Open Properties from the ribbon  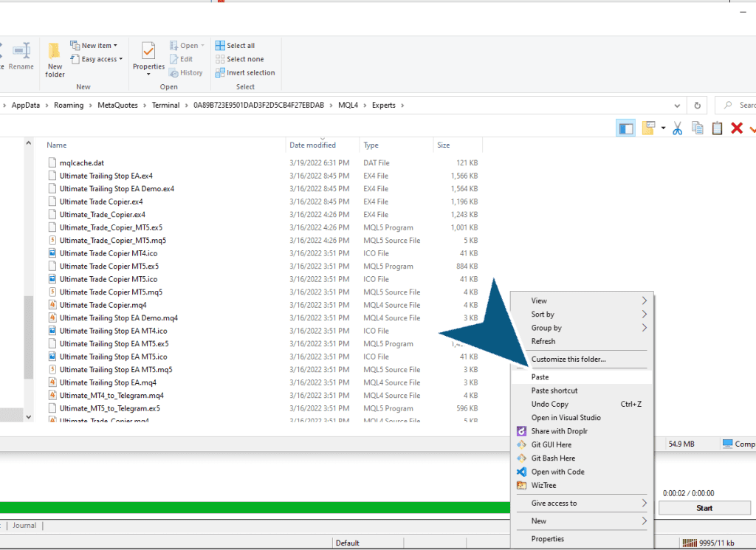pos(148,58)
